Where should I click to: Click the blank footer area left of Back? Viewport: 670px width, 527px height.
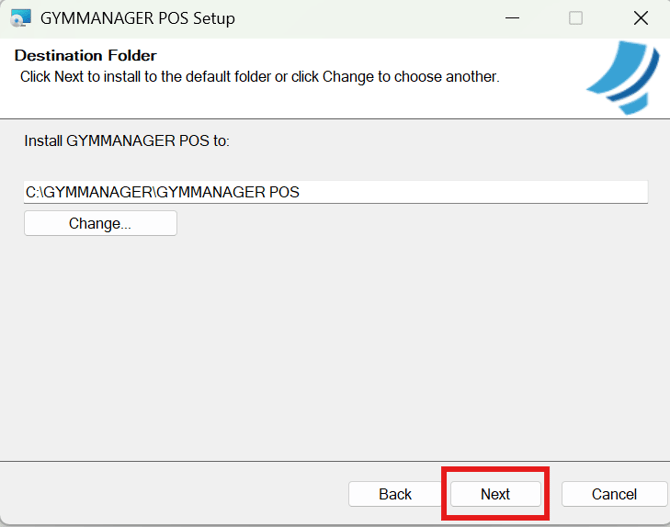click(x=170, y=494)
